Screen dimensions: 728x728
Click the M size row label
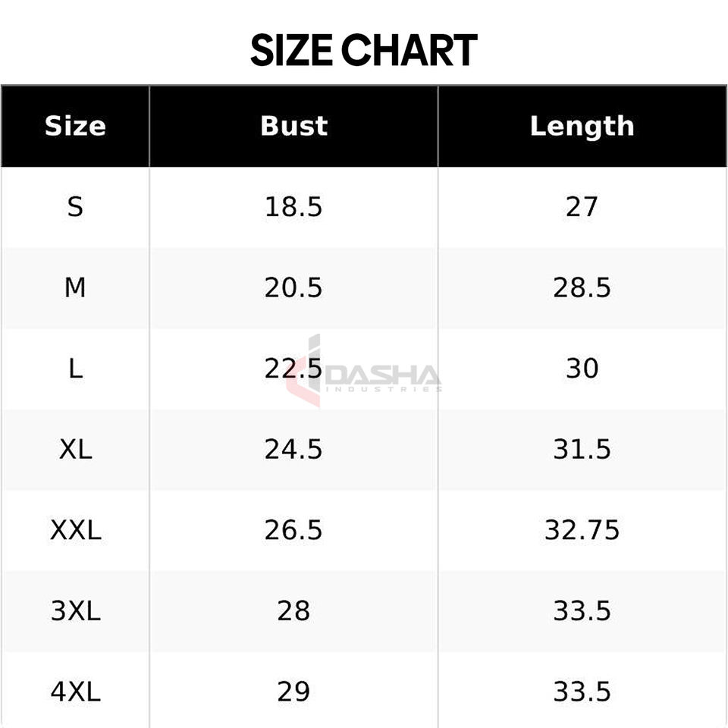coord(75,288)
